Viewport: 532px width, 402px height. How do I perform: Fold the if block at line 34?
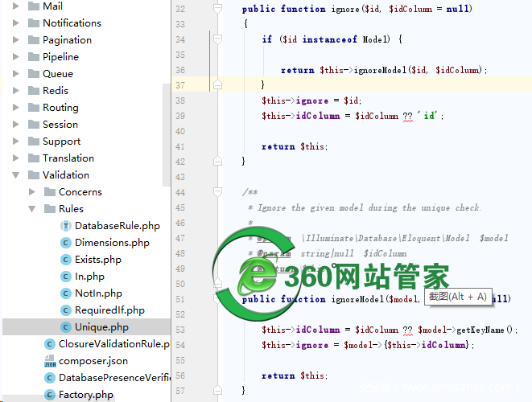click(x=217, y=39)
